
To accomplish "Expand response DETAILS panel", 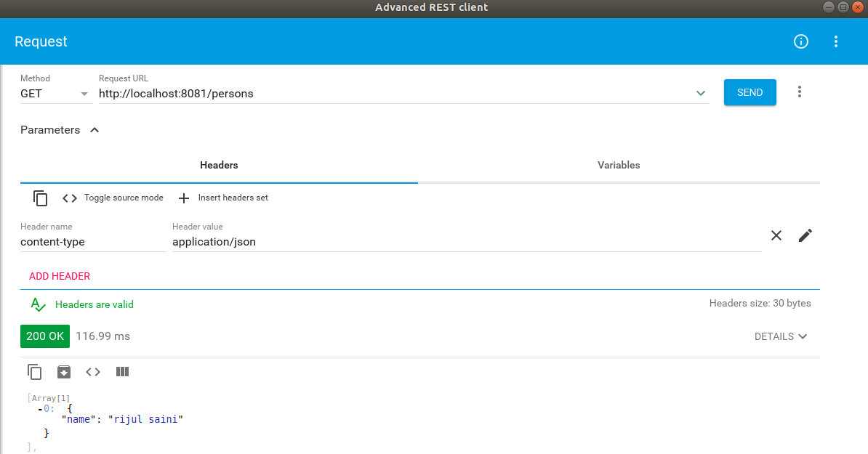I will 781,336.
